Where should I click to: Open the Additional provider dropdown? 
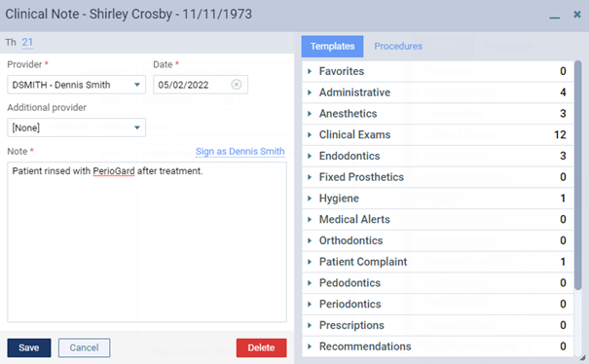[76, 127]
